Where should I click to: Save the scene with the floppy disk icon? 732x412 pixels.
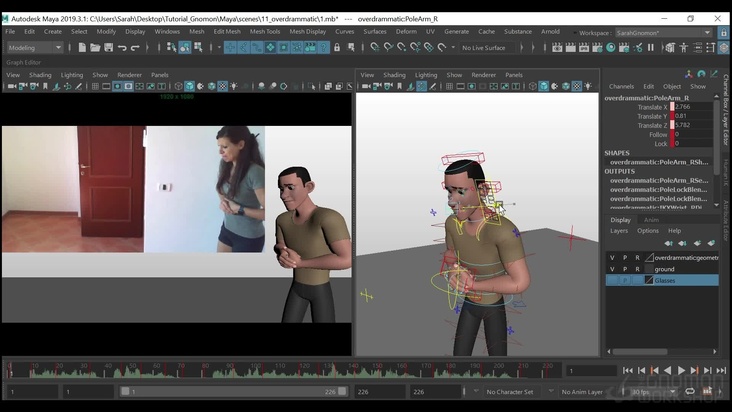[x=109, y=48]
